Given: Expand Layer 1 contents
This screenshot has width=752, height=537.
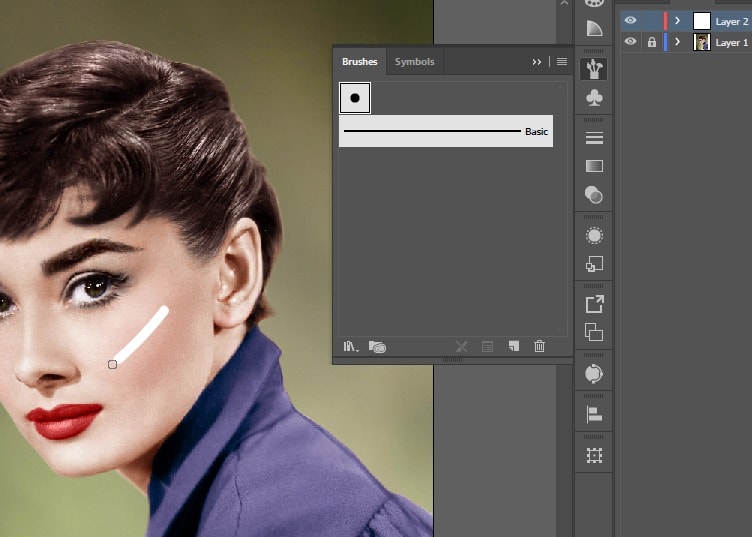Looking at the screenshot, I should coord(677,42).
